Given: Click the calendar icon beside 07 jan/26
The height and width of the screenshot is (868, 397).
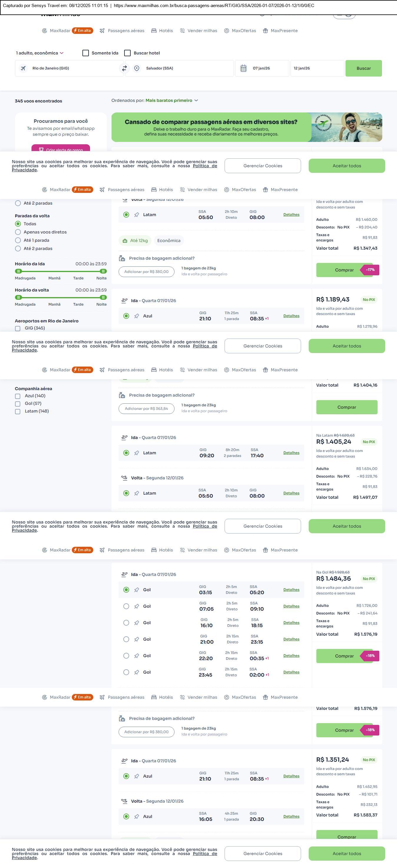Looking at the screenshot, I should (243, 68).
